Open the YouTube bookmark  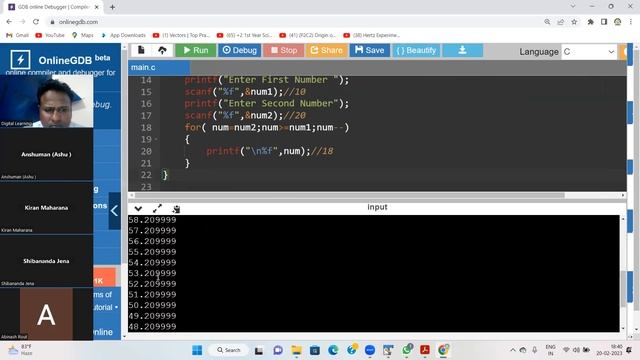pyautogui.click(x=50, y=35)
